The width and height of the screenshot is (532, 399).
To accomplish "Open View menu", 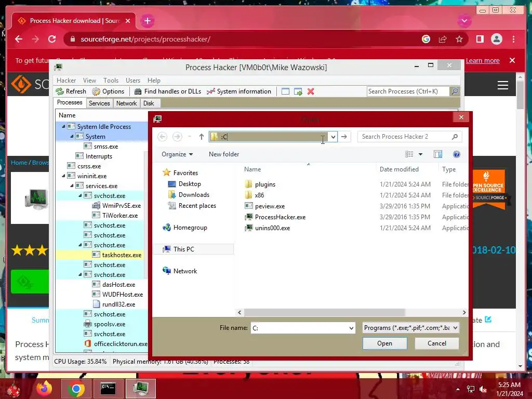I will [x=89, y=81].
